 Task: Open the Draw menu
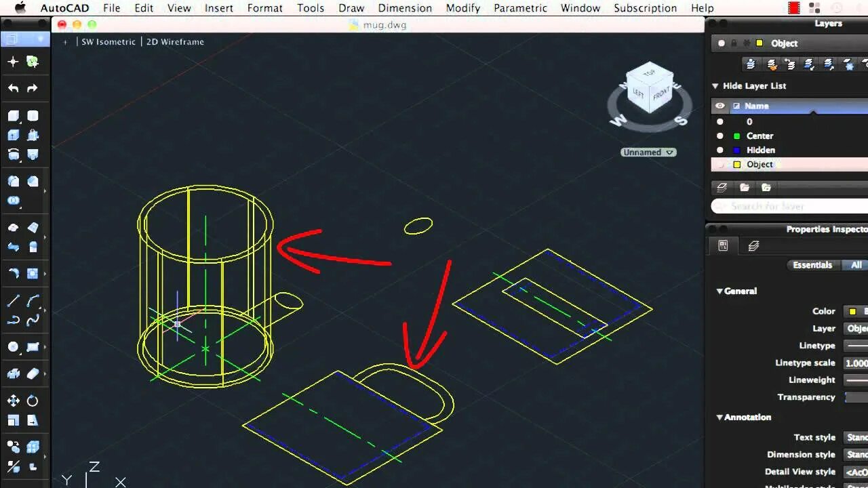(x=351, y=8)
